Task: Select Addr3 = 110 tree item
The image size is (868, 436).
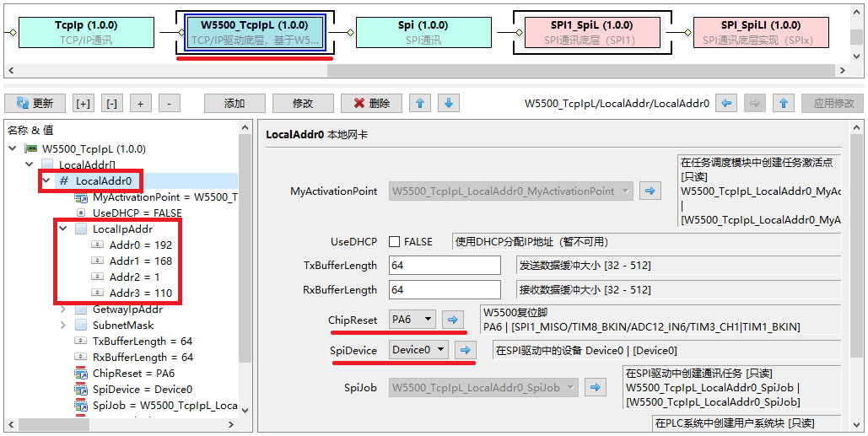Action: (141, 293)
